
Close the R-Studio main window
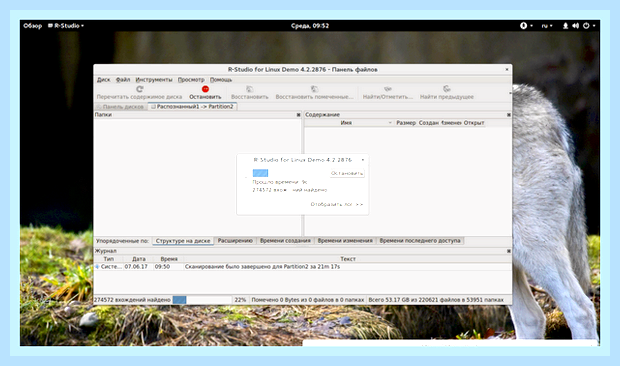click(507, 70)
